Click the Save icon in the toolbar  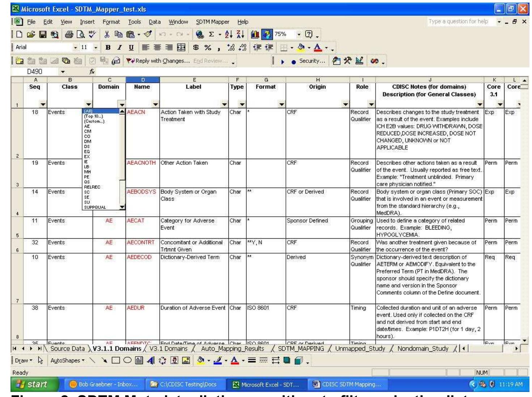click(43, 35)
